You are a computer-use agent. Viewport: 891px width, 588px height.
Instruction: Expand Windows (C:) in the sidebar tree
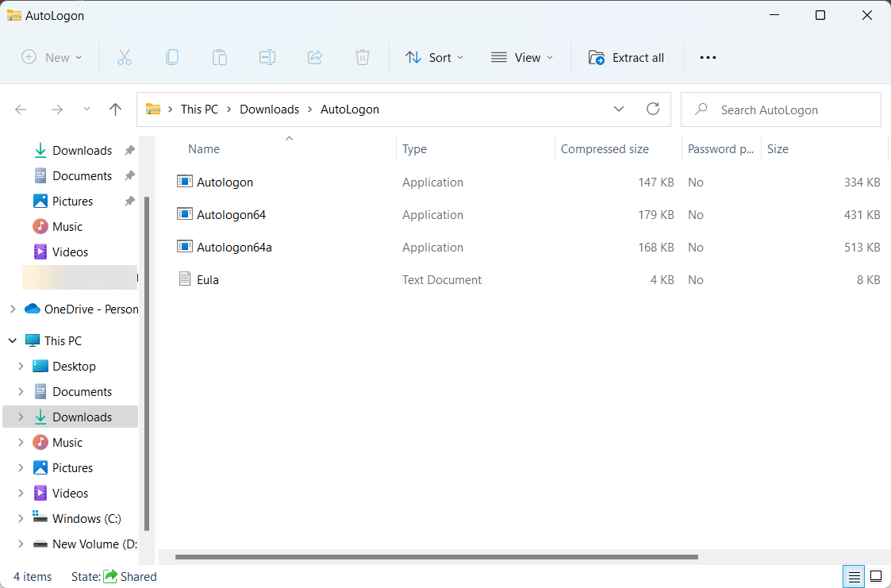(21, 518)
